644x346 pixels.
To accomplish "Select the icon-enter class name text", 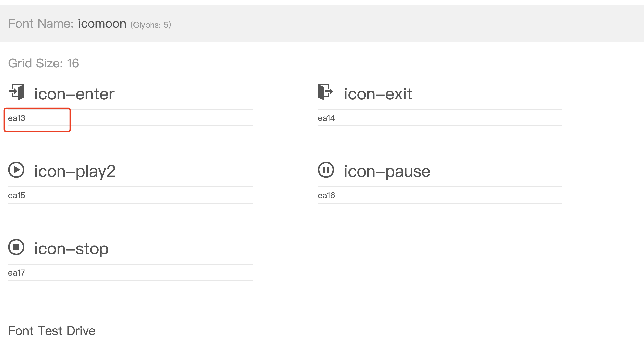I will 74,94.
